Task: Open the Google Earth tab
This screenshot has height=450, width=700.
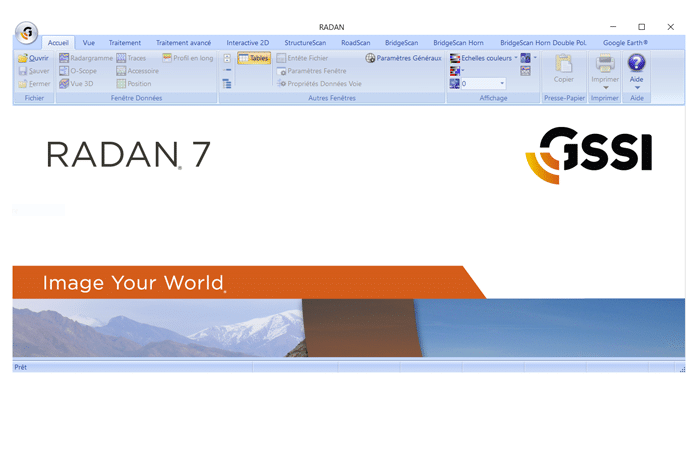Action: 625,43
